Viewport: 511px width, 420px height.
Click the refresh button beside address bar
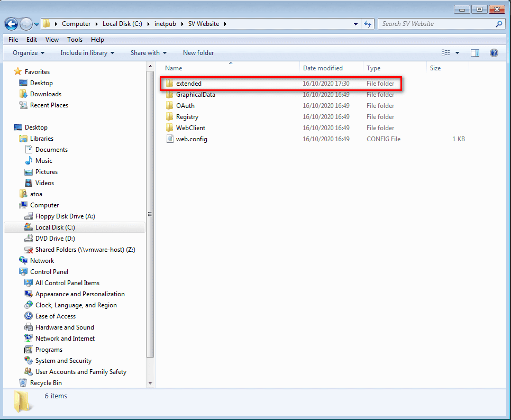click(x=368, y=24)
